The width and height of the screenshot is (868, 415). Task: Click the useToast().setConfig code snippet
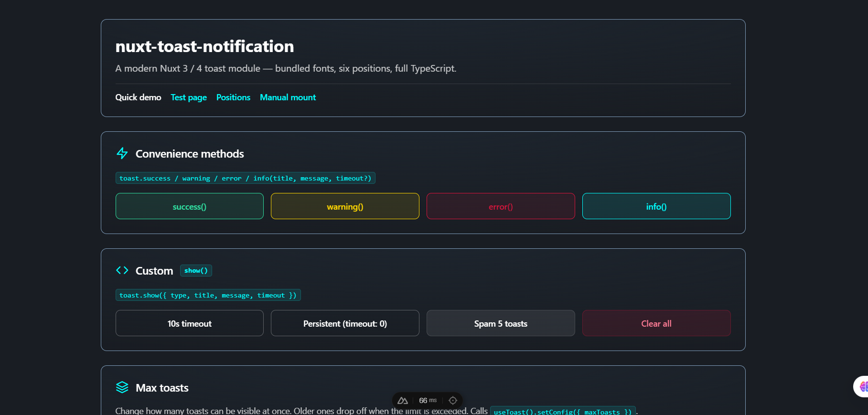click(x=563, y=411)
